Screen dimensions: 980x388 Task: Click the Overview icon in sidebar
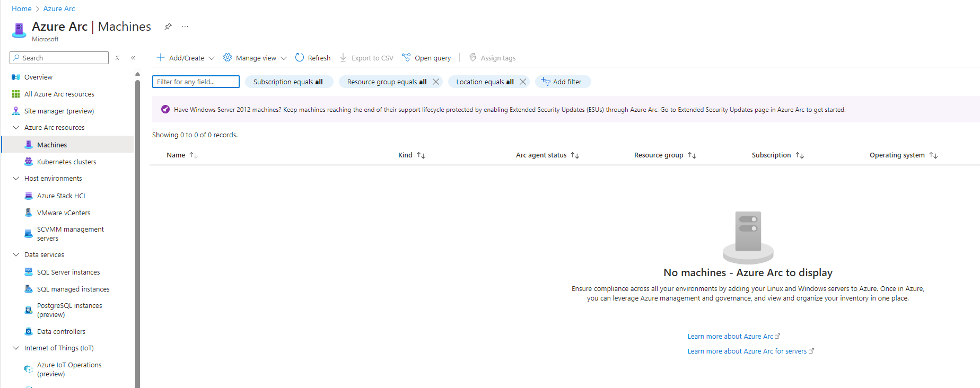[x=16, y=77]
